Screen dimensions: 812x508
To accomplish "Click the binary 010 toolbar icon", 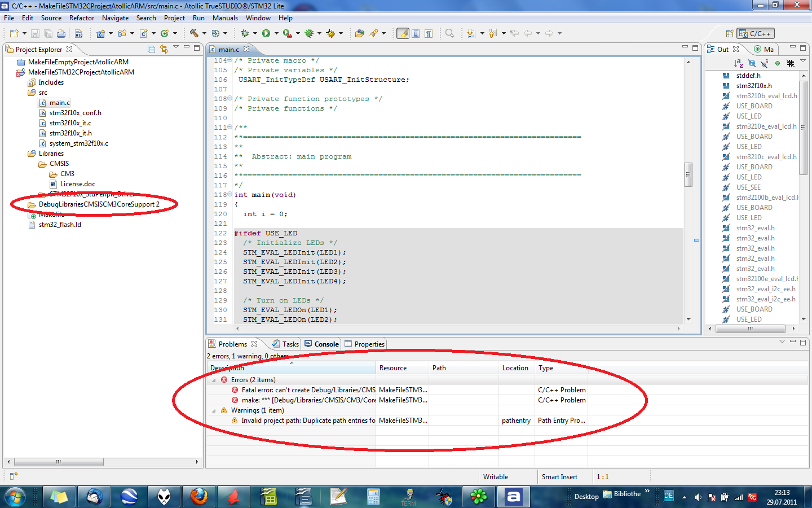I will click(x=79, y=33).
